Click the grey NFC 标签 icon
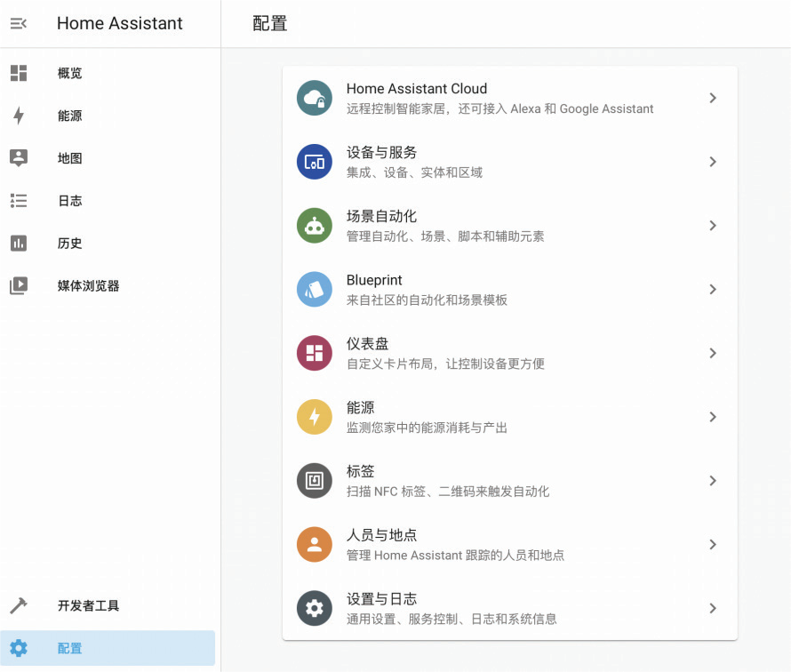This screenshot has height=672, width=791. [315, 481]
